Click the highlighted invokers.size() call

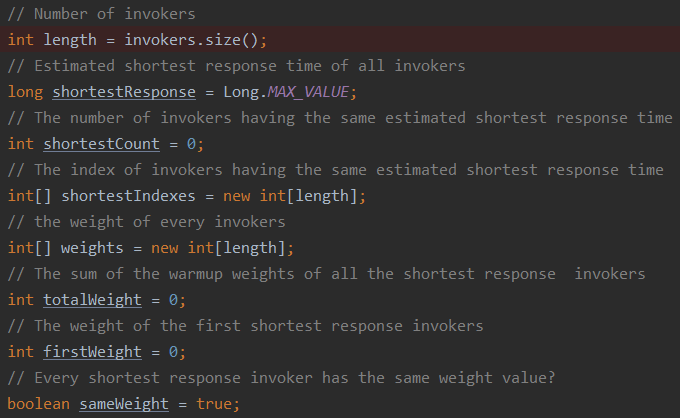[191, 40]
